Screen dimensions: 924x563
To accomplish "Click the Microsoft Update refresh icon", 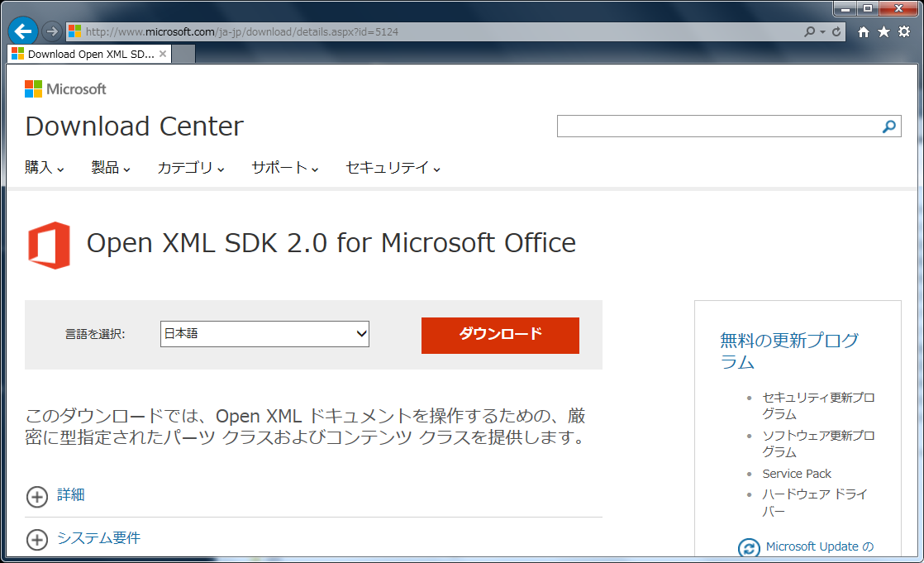I will tap(749, 547).
